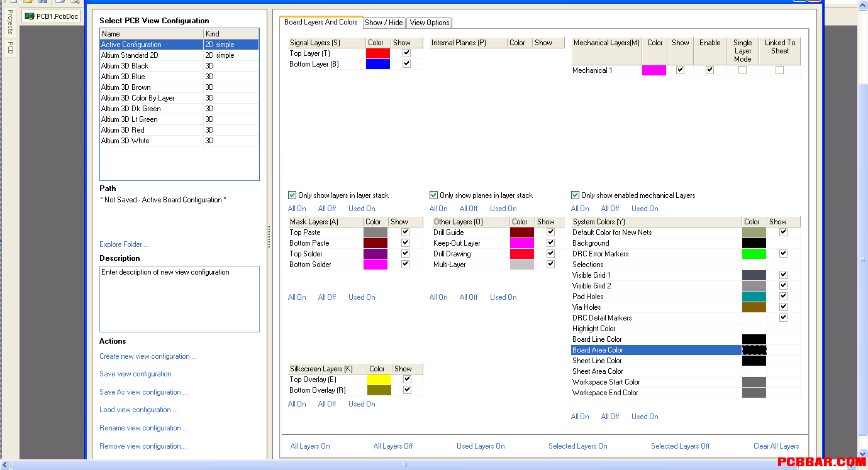Toggle Show checkbox for Bottom Layer (B)
868x470 pixels.
[406, 64]
